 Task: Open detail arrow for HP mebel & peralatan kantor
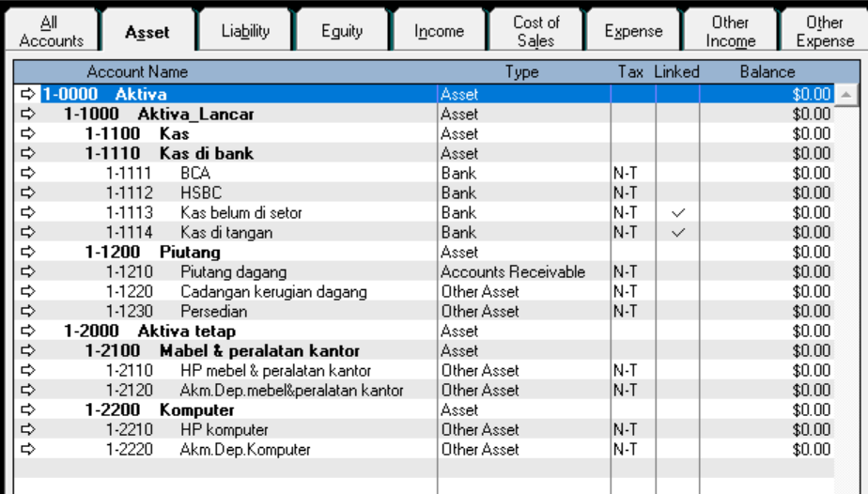coord(27,370)
